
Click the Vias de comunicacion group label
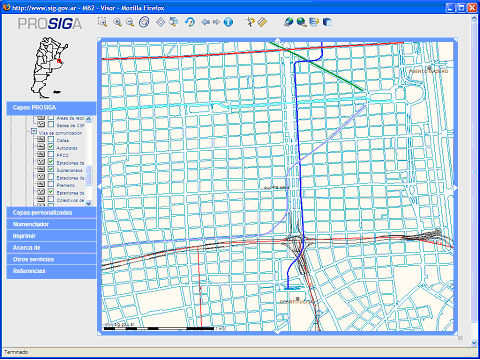[x=60, y=133]
